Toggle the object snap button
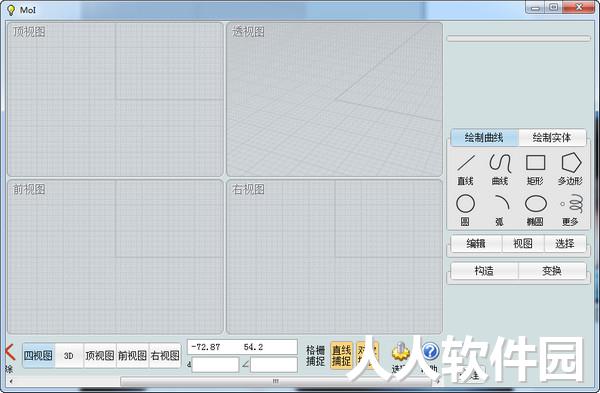 367,355
